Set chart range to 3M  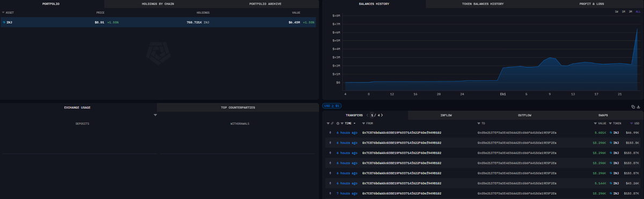[631, 11]
